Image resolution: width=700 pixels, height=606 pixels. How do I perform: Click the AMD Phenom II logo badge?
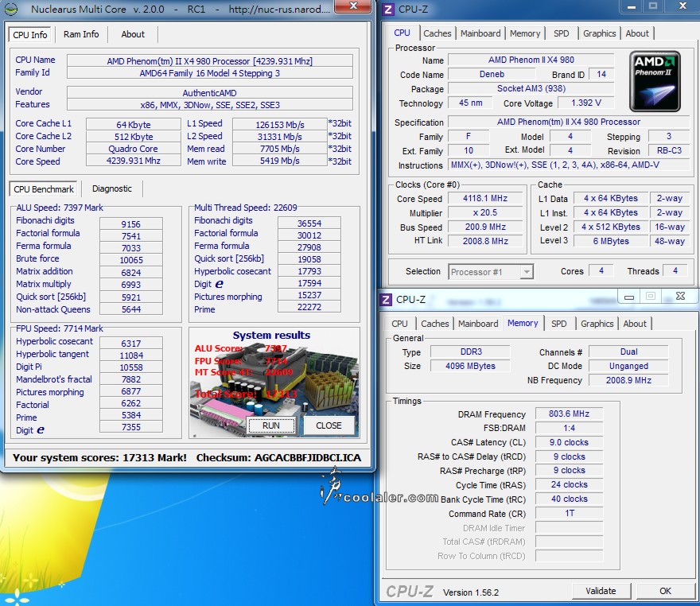pos(655,81)
